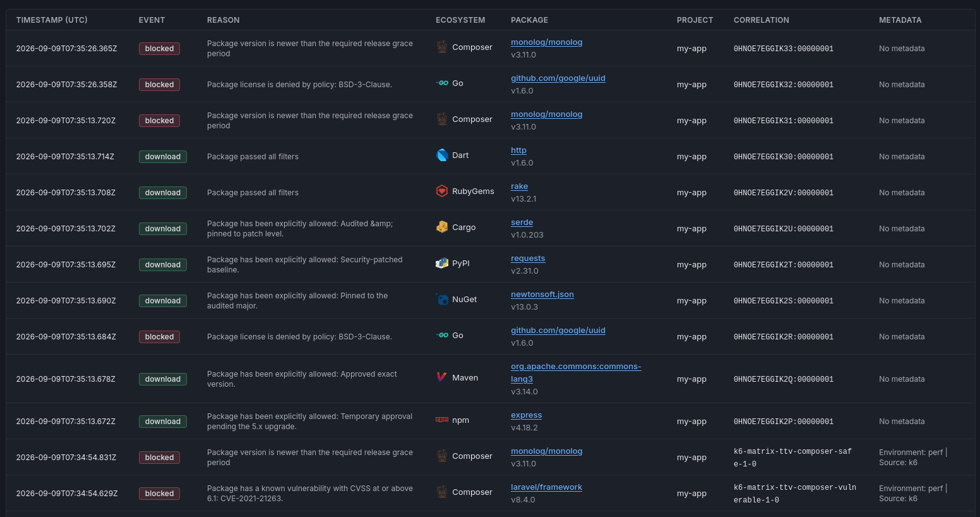This screenshot has width=980, height=517.
Task: Click reason 'Security-patched baseline' in the requests row
Action: coord(304,265)
